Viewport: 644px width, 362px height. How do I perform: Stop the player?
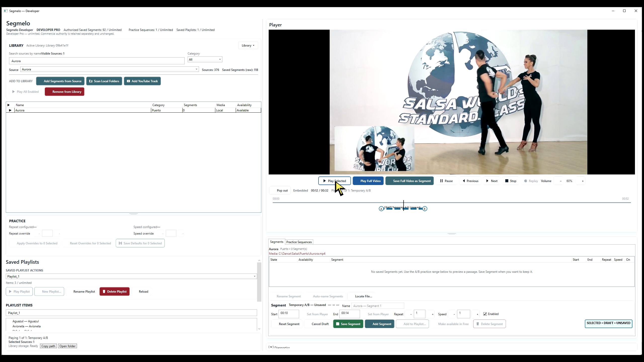click(x=510, y=181)
